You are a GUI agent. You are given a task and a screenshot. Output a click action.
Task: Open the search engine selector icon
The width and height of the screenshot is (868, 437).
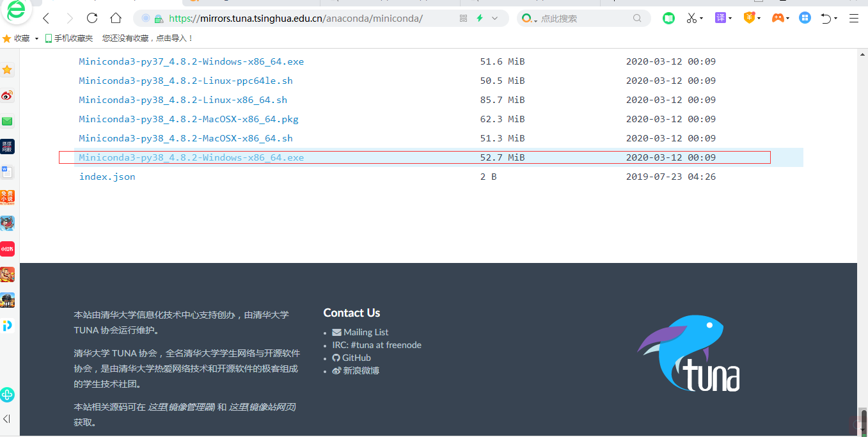529,19
